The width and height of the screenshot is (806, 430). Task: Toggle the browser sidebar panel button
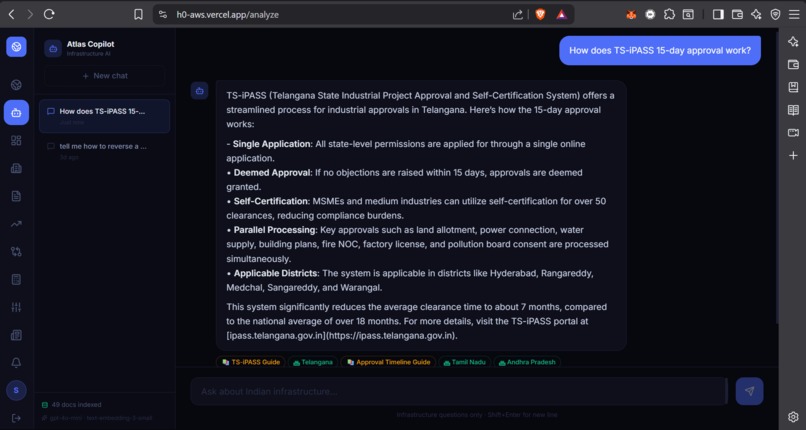tap(718, 14)
